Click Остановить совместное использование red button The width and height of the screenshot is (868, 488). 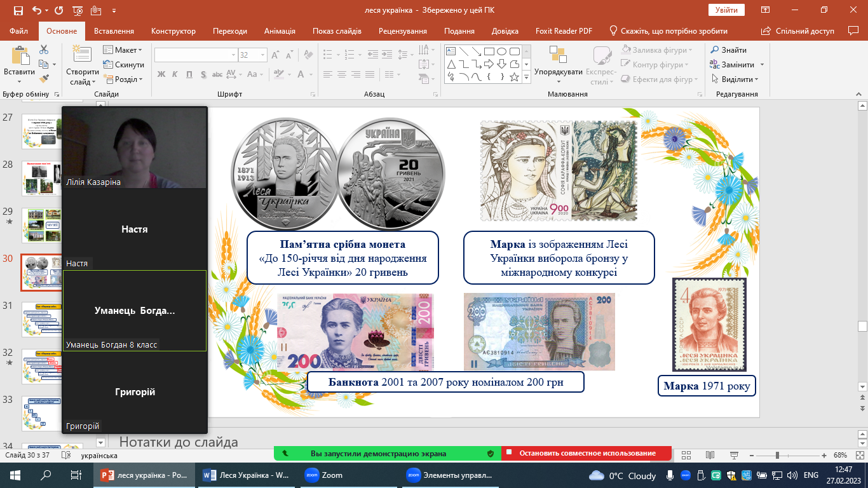[x=587, y=454]
